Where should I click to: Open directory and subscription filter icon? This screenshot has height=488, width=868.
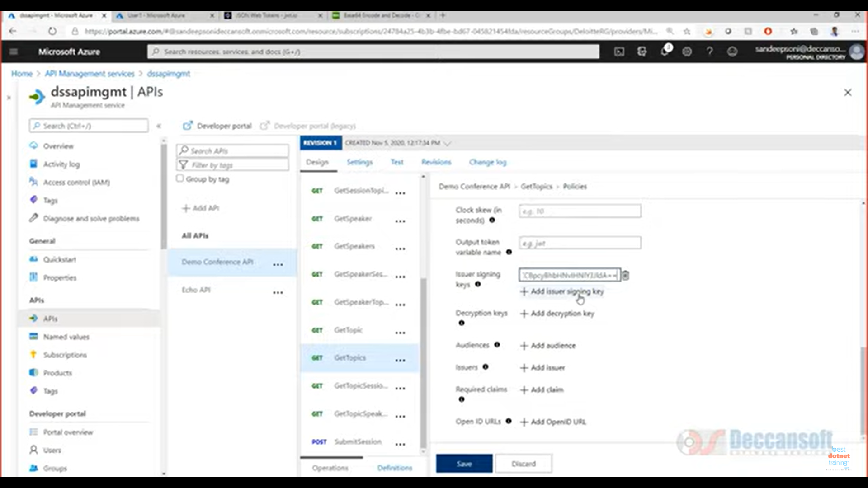pos(642,52)
